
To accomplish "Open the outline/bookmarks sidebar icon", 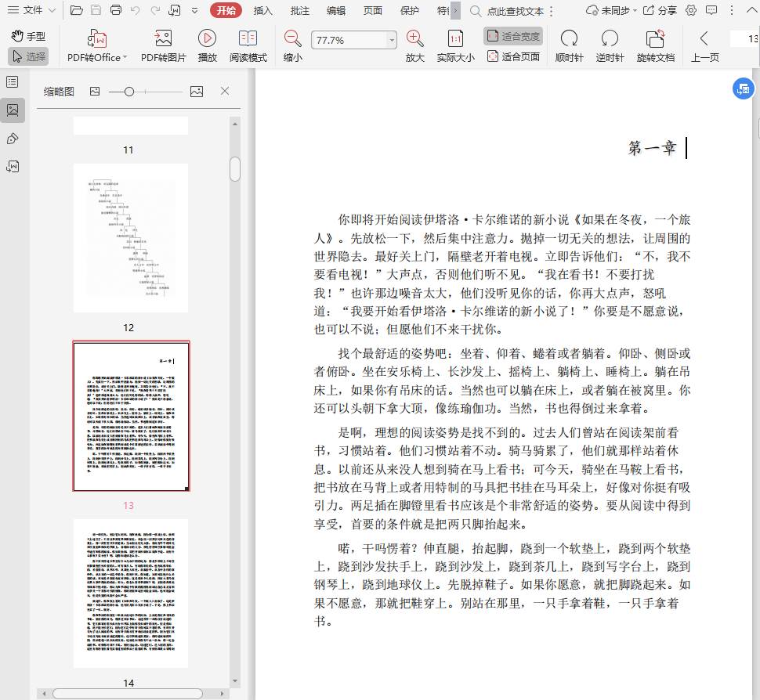I will pos(13,82).
